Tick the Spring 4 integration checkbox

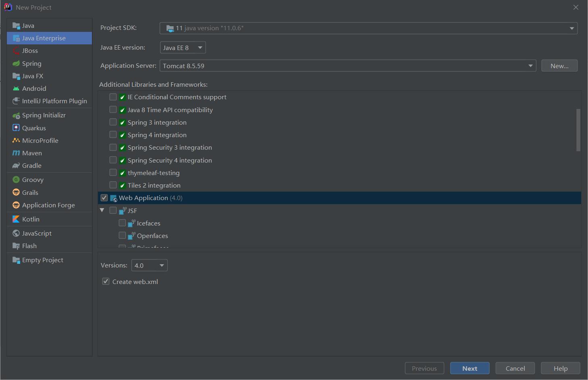(x=113, y=134)
